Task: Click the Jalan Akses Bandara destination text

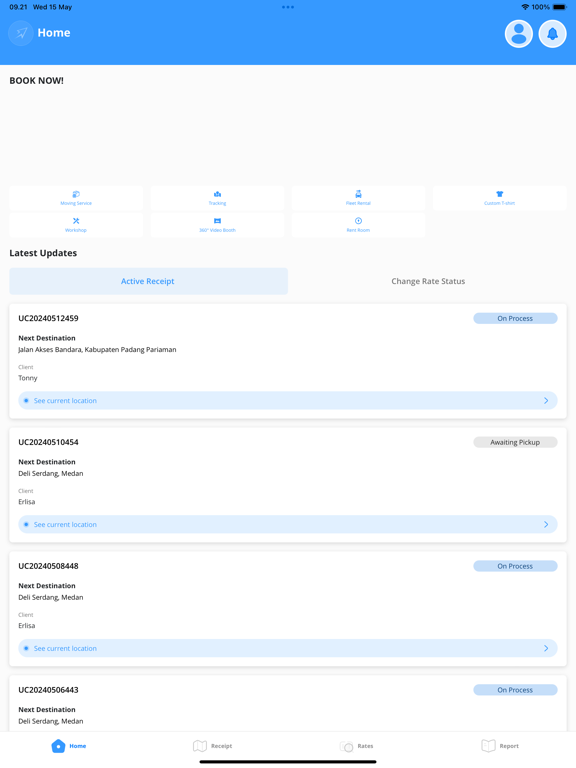Action: click(97, 350)
